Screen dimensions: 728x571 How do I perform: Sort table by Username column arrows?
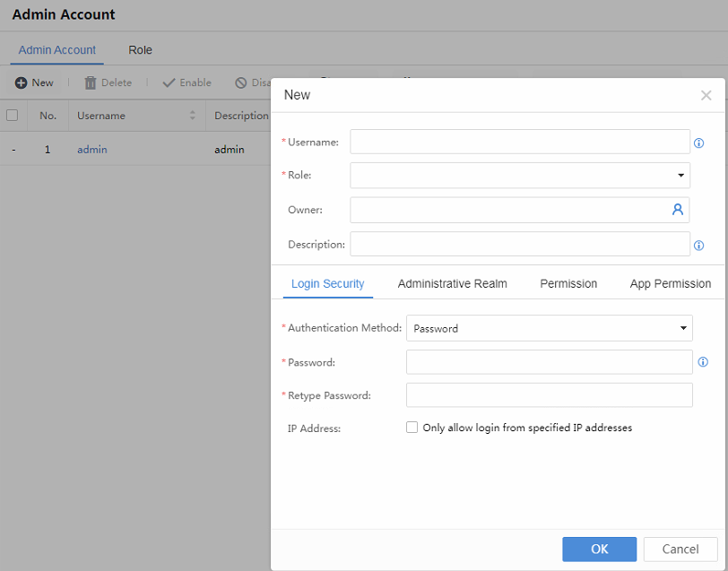coord(192,116)
